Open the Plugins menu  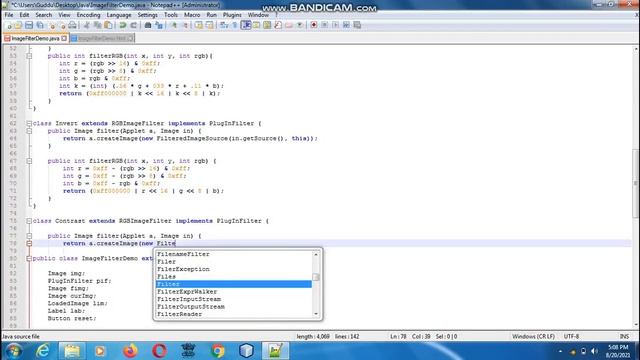(232, 15)
